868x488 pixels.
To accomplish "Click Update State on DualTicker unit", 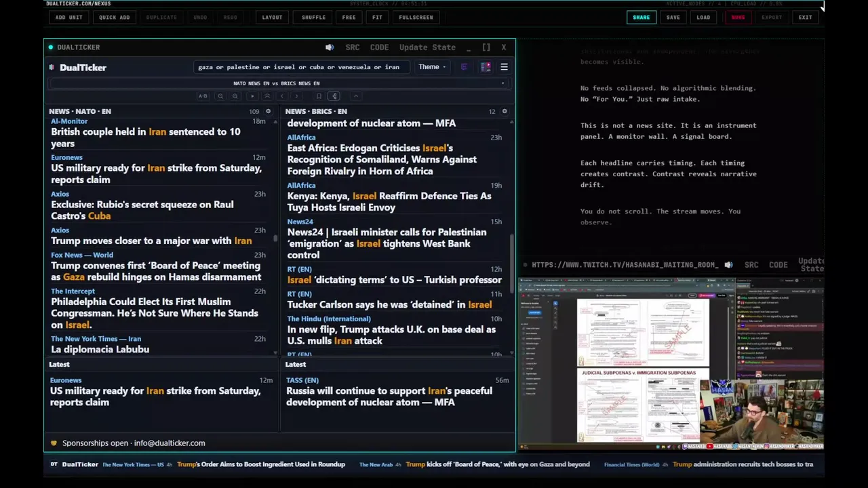I will tap(427, 47).
